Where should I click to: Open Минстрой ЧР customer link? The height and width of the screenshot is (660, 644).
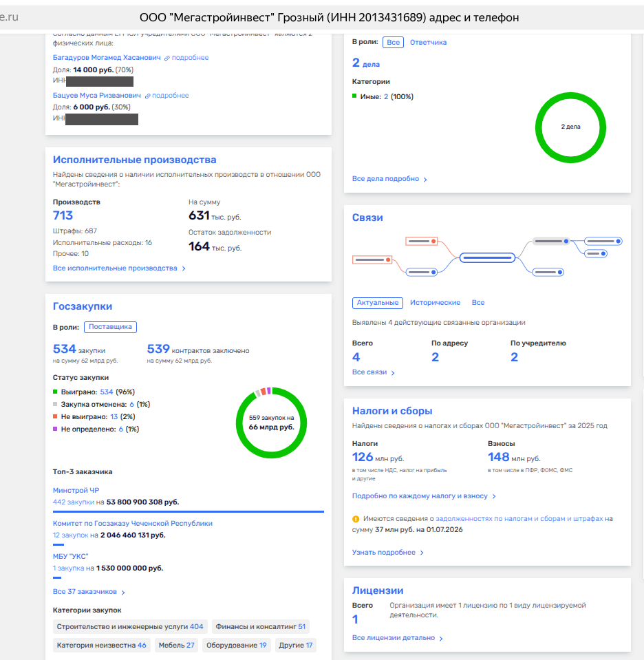click(x=76, y=491)
